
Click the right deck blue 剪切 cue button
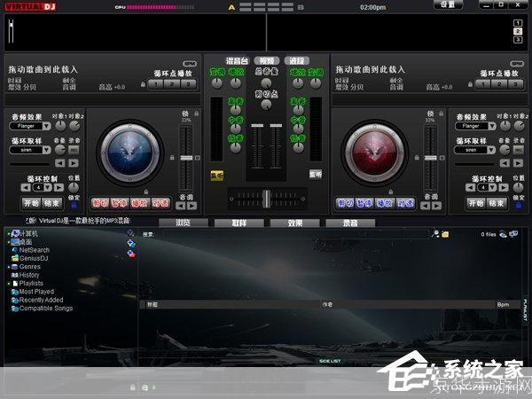[x=345, y=203]
